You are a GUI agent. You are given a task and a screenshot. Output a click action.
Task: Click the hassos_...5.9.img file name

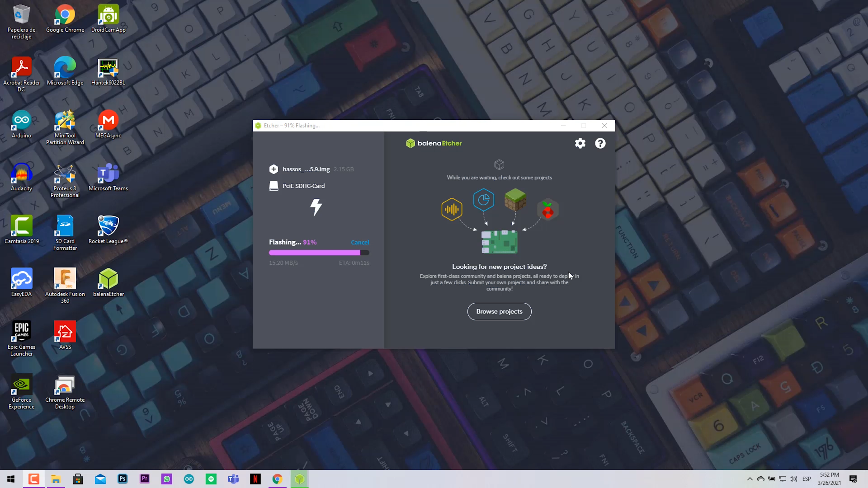coord(306,169)
